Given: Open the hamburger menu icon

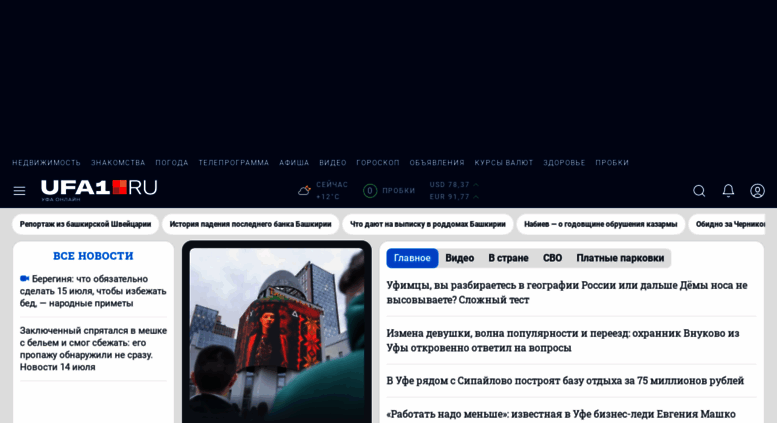Looking at the screenshot, I should (19, 191).
